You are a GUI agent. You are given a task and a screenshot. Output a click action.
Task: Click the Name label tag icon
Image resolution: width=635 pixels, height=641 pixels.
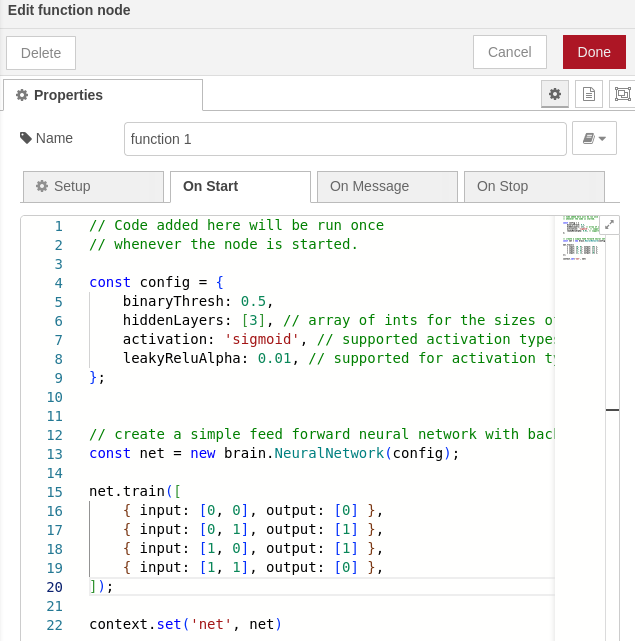(26, 138)
